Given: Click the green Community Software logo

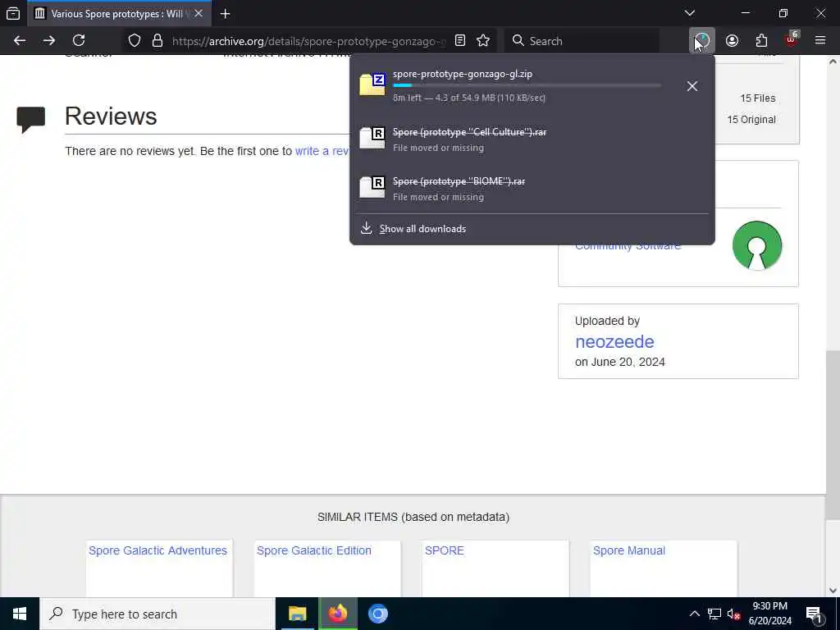Looking at the screenshot, I should click(x=757, y=245).
